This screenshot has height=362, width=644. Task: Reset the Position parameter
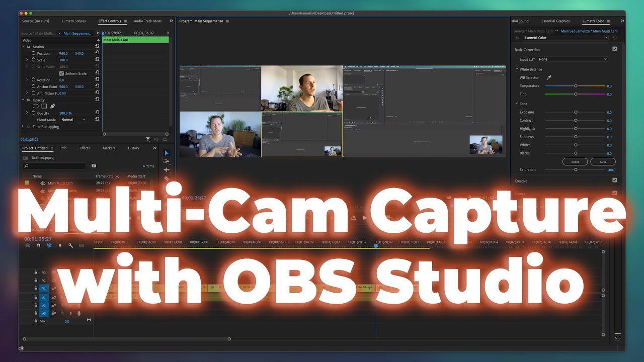pyautogui.click(x=97, y=53)
